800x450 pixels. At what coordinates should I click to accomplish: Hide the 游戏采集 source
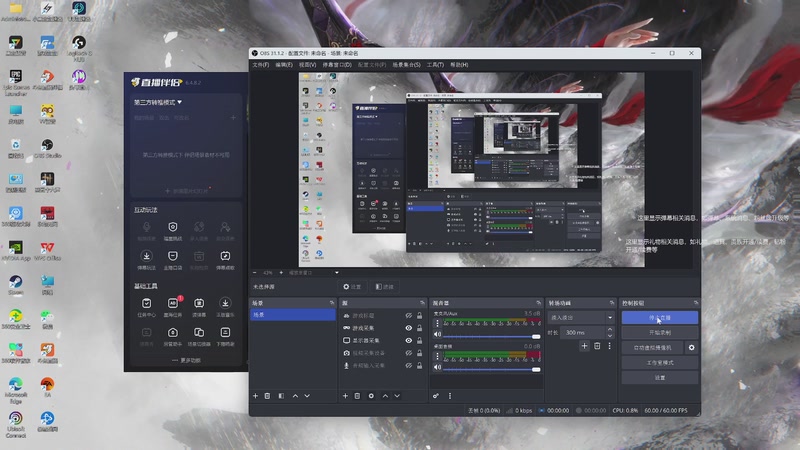click(x=409, y=328)
